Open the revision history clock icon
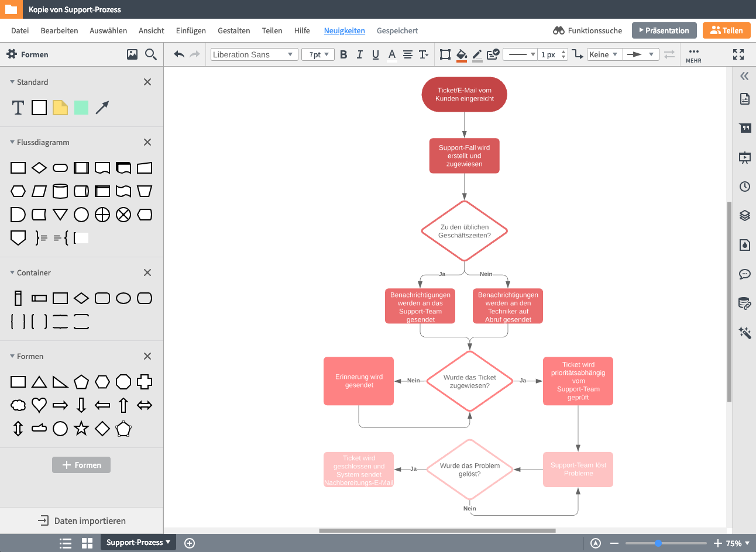Screen dimensions: 756x552 click(x=744, y=186)
